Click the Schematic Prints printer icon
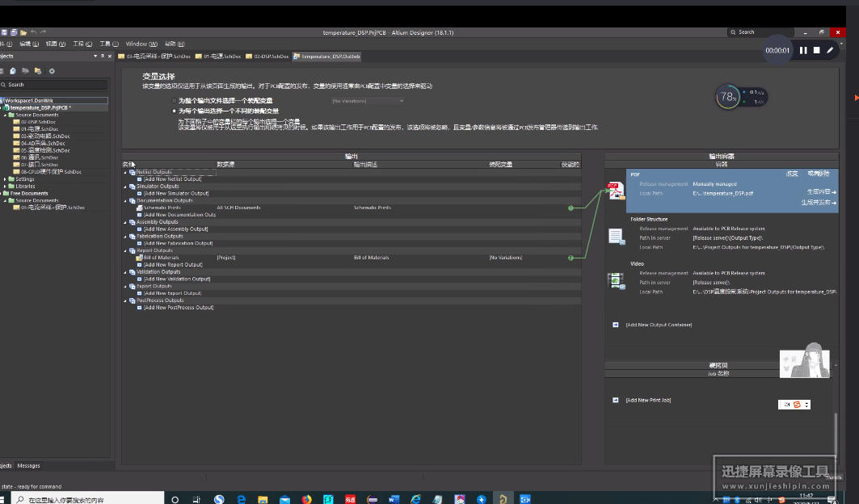The width and height of the screenshot is (859, 504). (x=140, y=208)
